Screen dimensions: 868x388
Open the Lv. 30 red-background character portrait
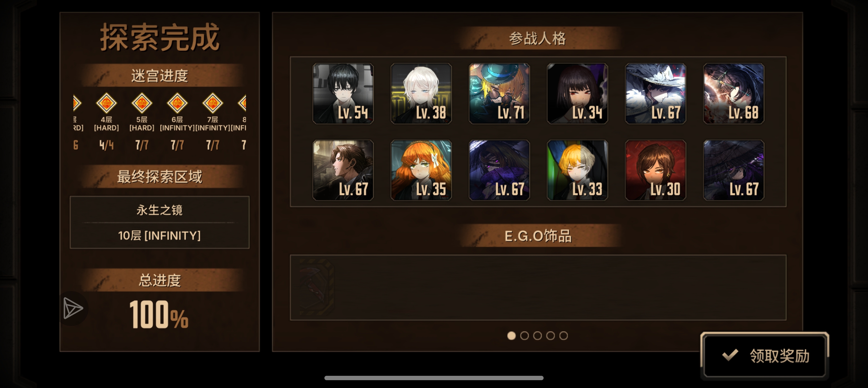pos(655,171)
